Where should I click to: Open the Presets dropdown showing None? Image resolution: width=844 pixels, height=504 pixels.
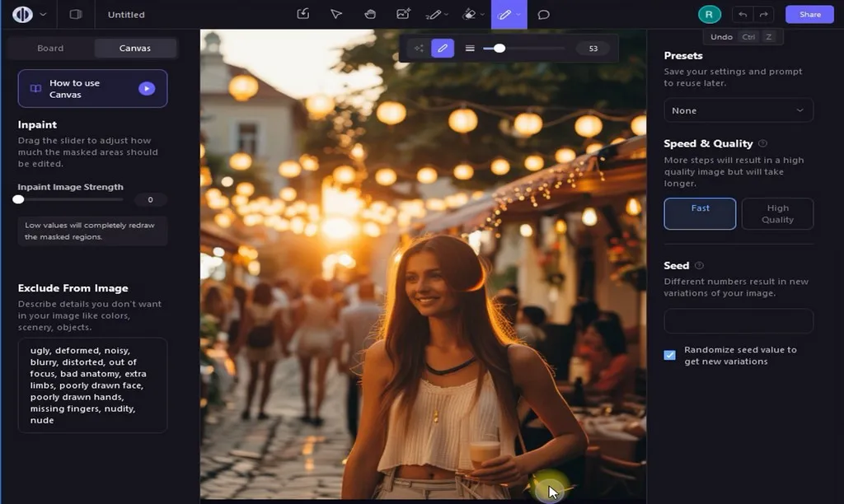point(738,110)
